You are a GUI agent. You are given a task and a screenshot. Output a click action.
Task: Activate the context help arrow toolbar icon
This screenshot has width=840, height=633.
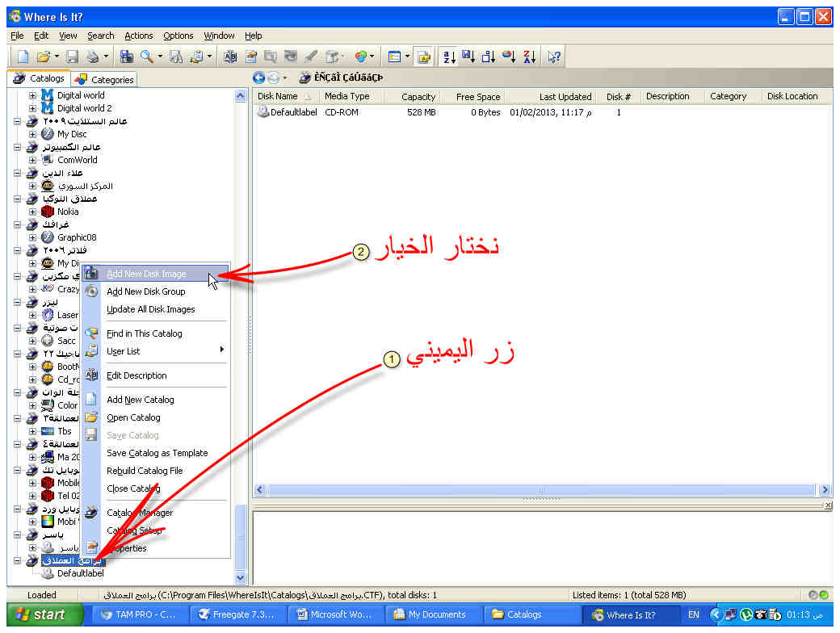click(552, 57)
